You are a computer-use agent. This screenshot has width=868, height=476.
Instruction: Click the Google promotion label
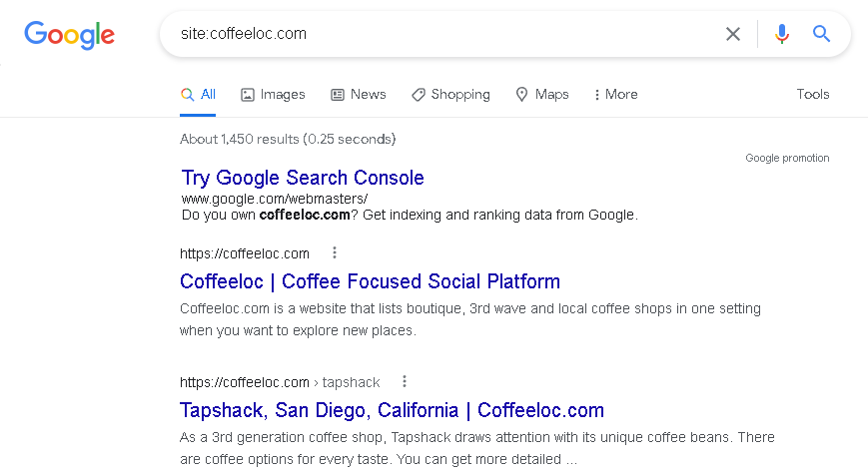(x=787, y=158)
